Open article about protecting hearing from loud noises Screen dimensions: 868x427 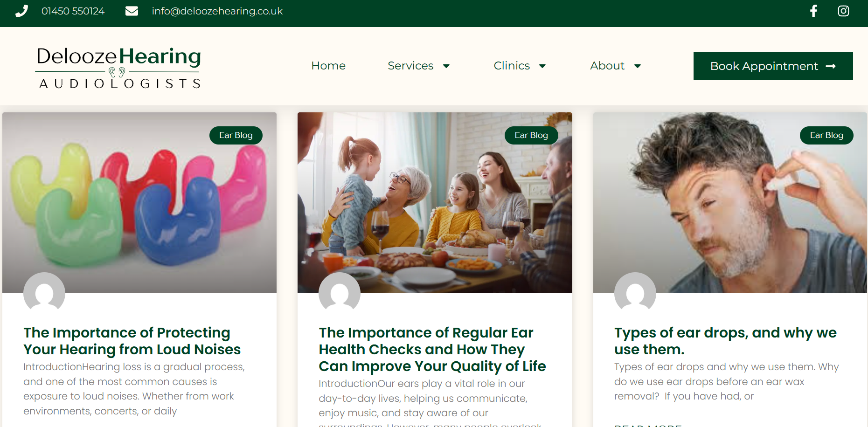[132, 341]
